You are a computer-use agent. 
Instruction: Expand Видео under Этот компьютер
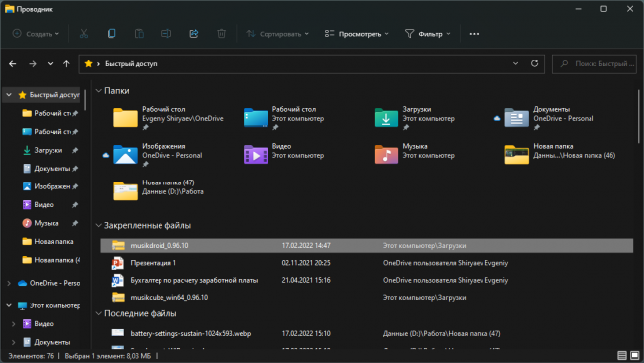[x=13, y=324]
